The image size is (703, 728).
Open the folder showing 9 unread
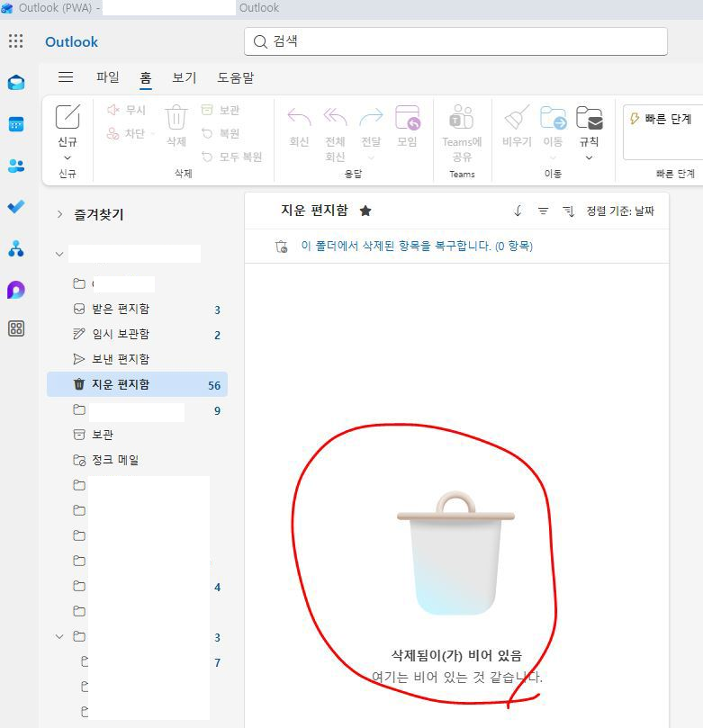point(137,410)
